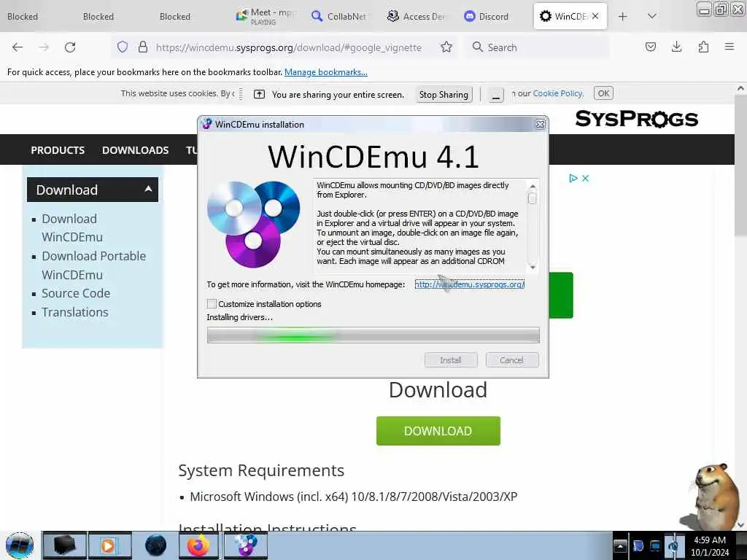
Task: Switch to the Meet playing tab
Action: (266, 16)
